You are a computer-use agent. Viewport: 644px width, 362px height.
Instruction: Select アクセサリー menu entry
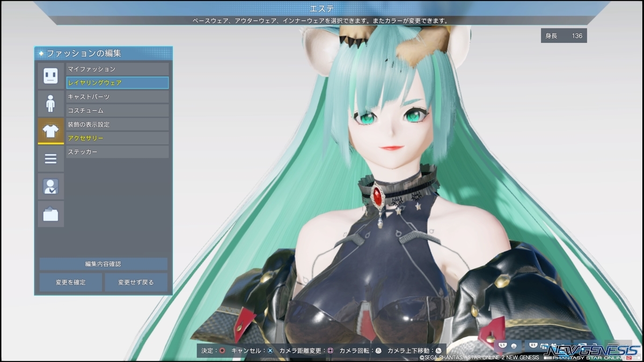pos(117,138)
